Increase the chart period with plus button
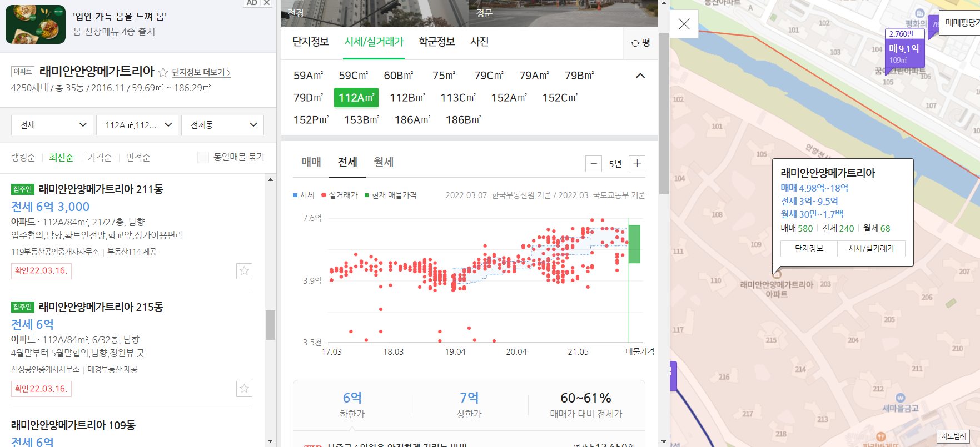 pyautogui.click(x=637, y=164)
